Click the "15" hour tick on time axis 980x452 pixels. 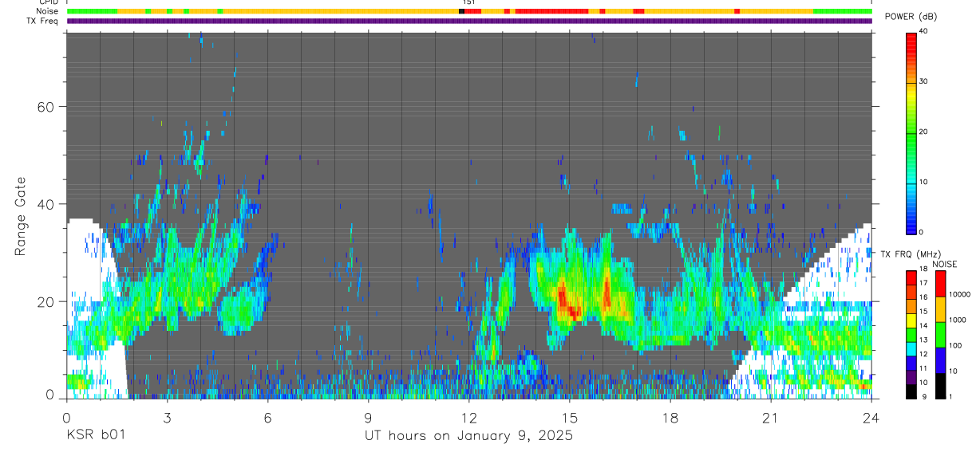569,418
